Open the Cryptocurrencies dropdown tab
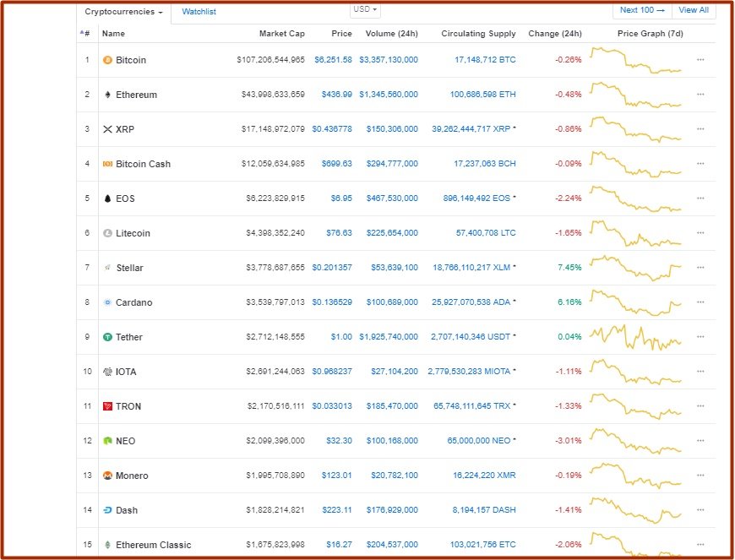 (123, 12)
